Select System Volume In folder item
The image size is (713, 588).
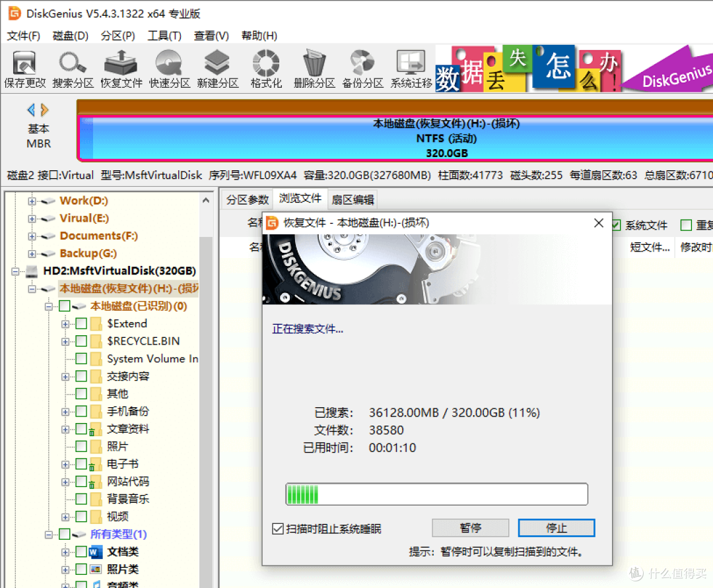(153, 359)
